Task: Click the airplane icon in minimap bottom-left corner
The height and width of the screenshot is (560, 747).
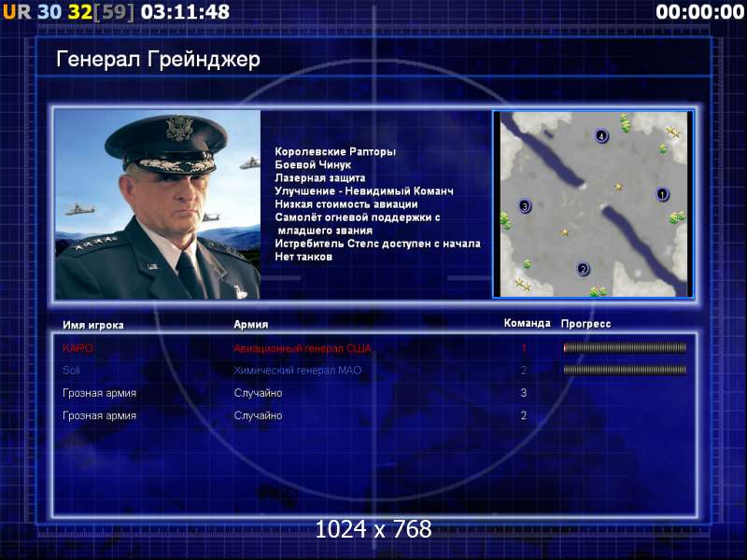Action: pyautogui.click(x=523, y=285)
